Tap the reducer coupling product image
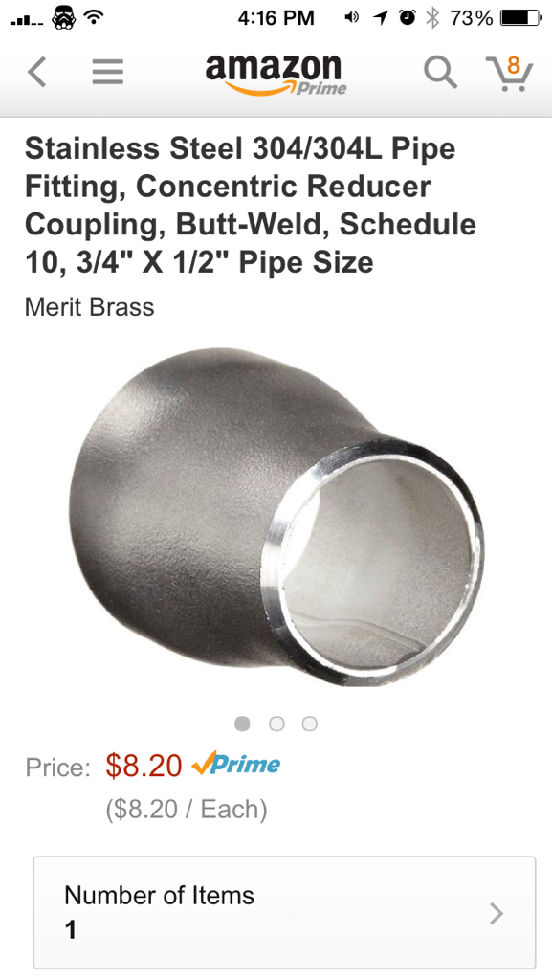 tap(276, 517)
